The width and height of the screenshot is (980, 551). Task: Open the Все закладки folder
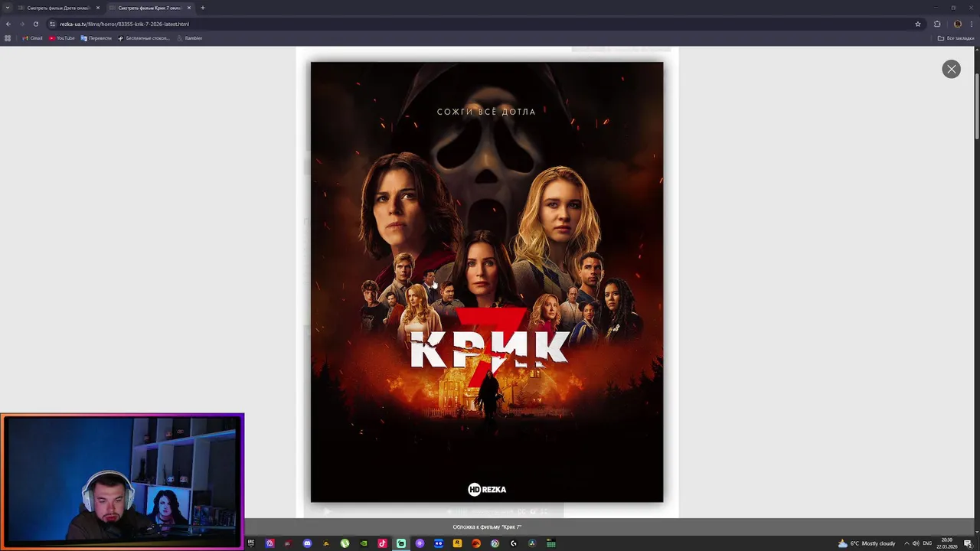[x=956, y=38]
